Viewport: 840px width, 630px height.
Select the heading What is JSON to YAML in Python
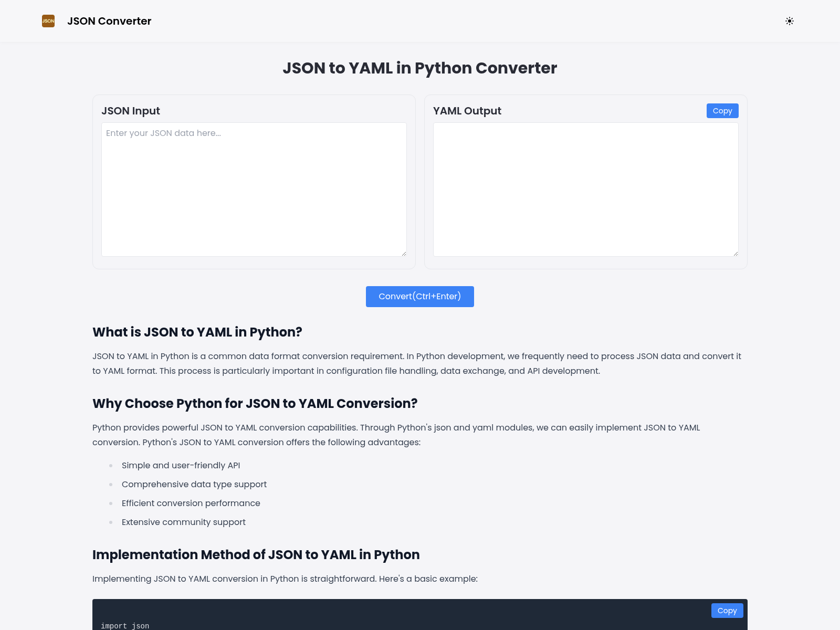[x=197, y=332]
